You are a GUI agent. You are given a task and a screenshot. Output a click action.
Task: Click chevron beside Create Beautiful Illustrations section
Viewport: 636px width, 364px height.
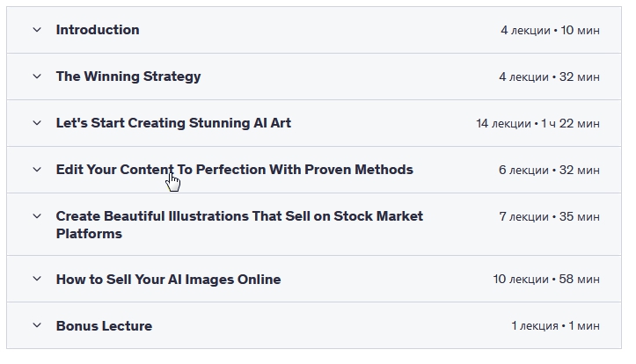tap(37, 216)
